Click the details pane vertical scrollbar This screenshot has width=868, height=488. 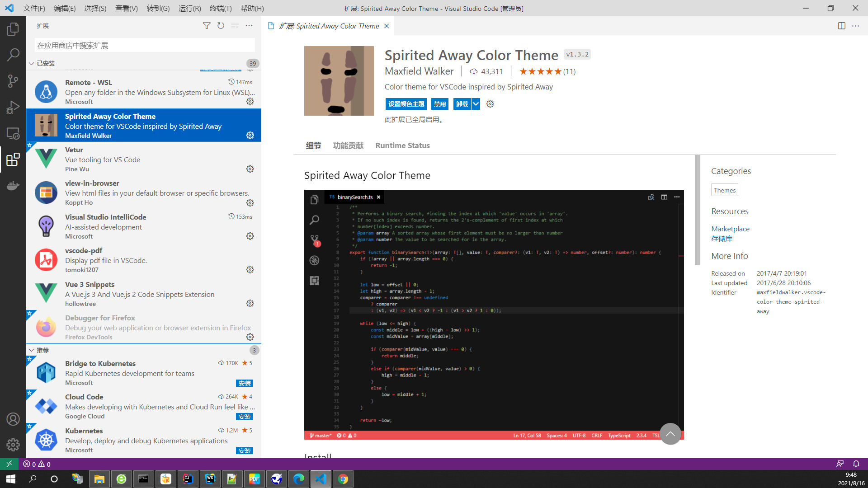[x=697, y=210]
